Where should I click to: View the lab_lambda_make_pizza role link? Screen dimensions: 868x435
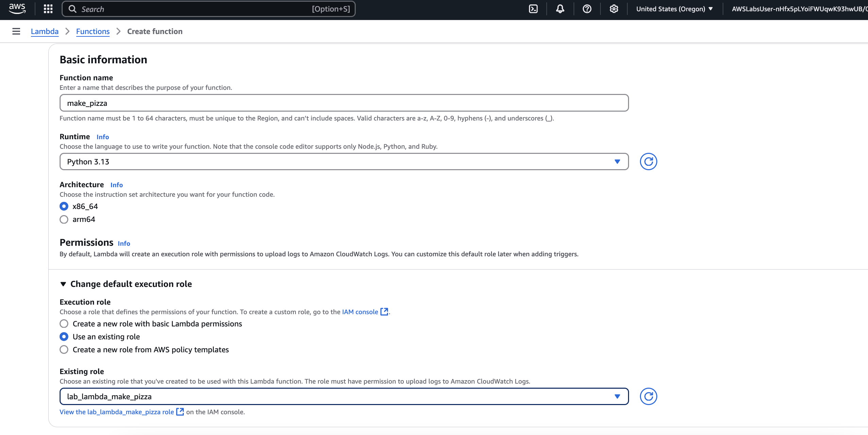pos(117,412)
